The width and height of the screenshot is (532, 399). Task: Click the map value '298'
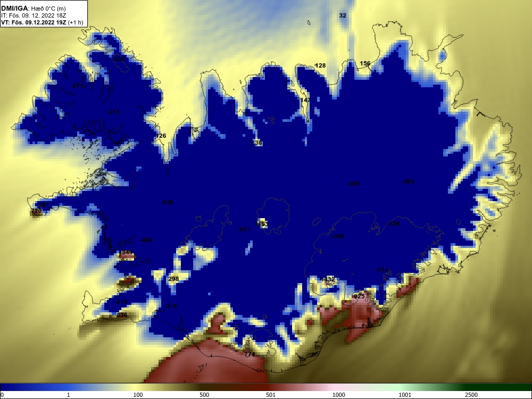point(173,279)
